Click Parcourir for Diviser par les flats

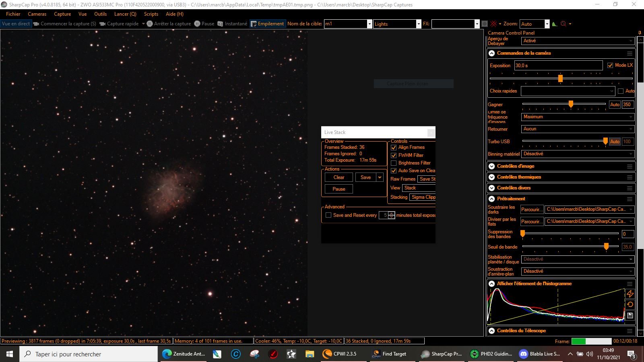(532, 221)
